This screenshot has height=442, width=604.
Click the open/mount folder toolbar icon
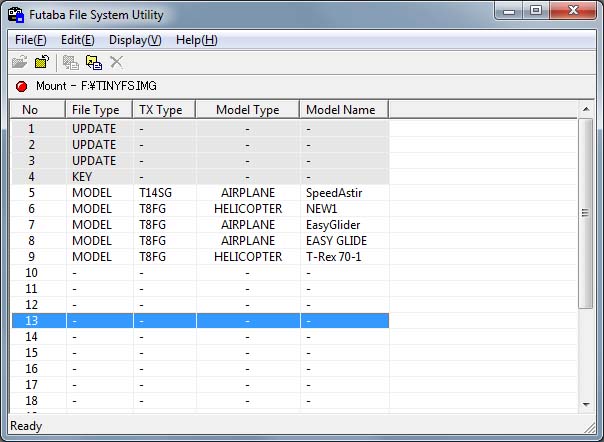[19, 62]
